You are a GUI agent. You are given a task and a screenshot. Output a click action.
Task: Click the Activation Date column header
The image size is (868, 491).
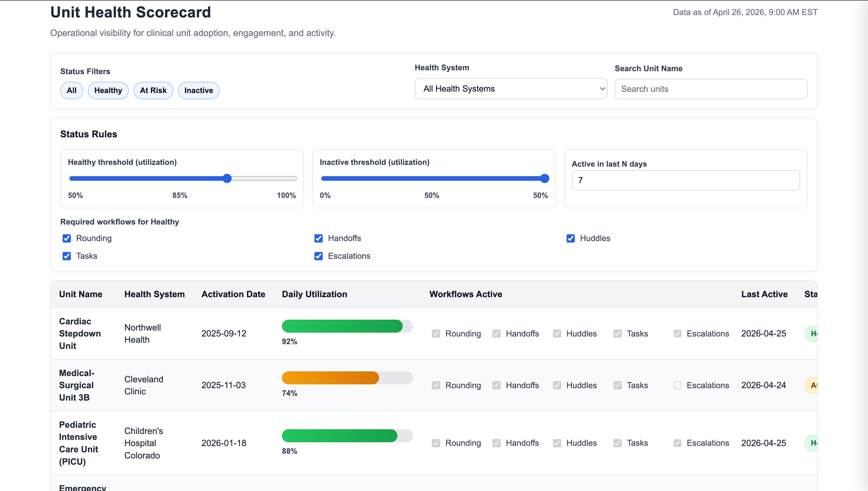click(233, 294)
